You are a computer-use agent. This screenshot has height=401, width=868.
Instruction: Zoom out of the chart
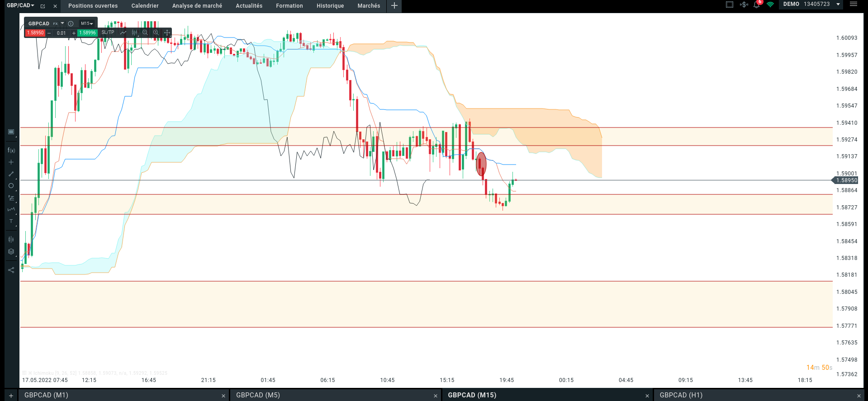pos(145,33)
